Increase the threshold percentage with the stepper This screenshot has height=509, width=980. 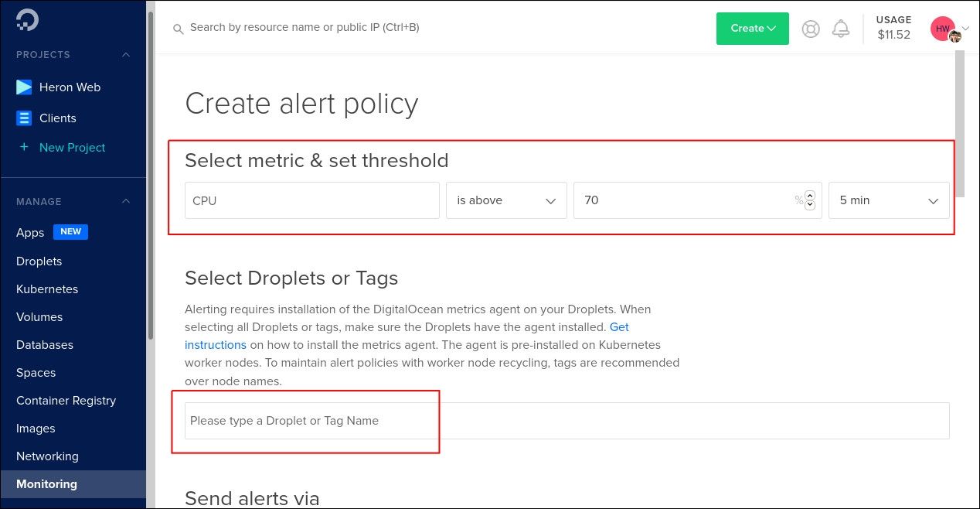(x=810, y=196)
